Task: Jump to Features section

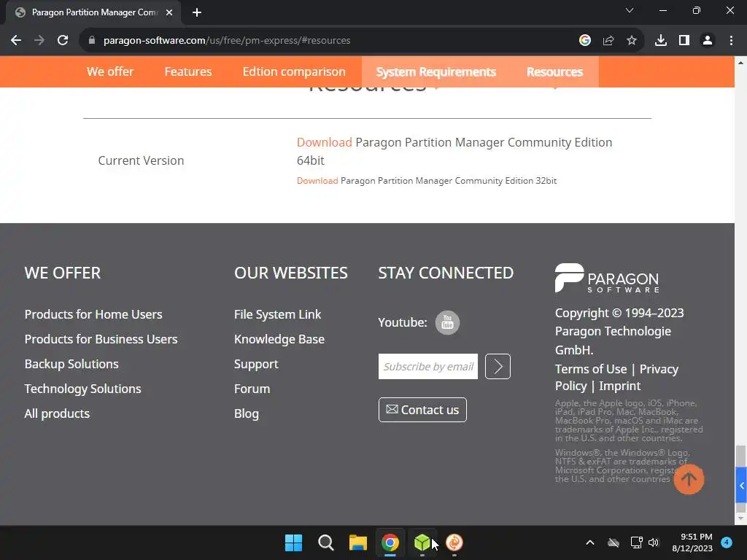Action: (188, 71)
